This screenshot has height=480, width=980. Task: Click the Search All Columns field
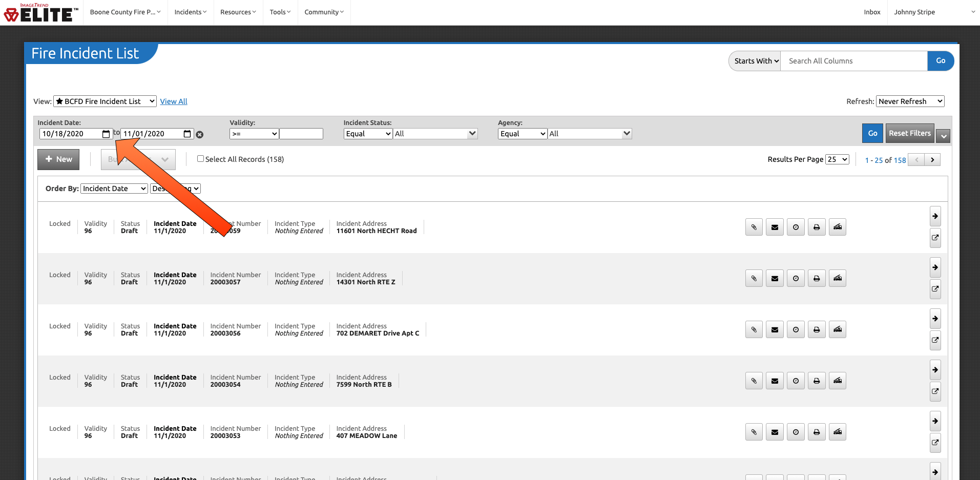853,61
